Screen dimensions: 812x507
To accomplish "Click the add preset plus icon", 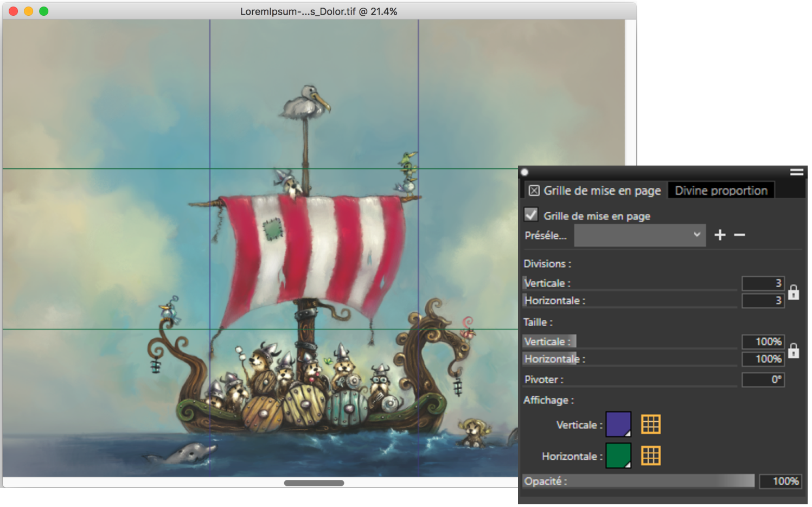I will click(x=720, y=235).
